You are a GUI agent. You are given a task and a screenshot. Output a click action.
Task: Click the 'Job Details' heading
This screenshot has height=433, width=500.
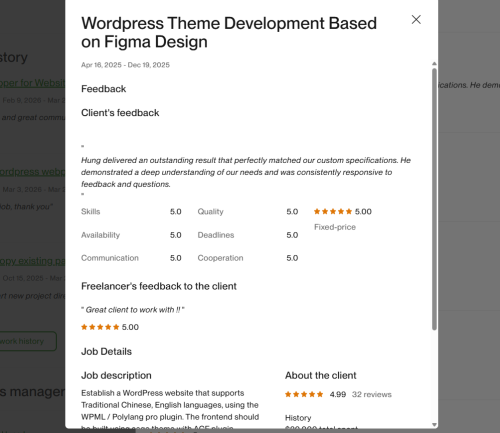(x=106, y=352)
